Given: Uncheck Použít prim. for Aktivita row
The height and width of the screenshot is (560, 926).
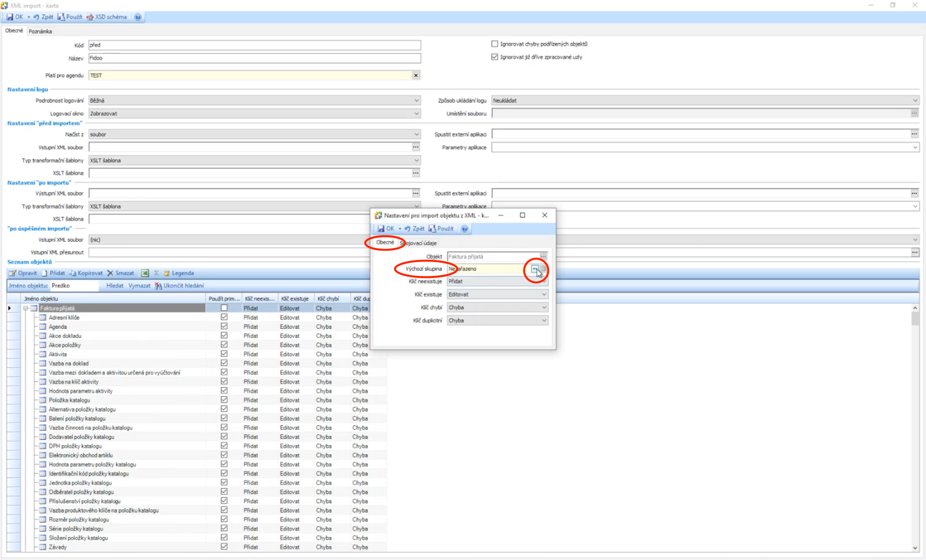Looking at the screenshot, I should 224,354.
